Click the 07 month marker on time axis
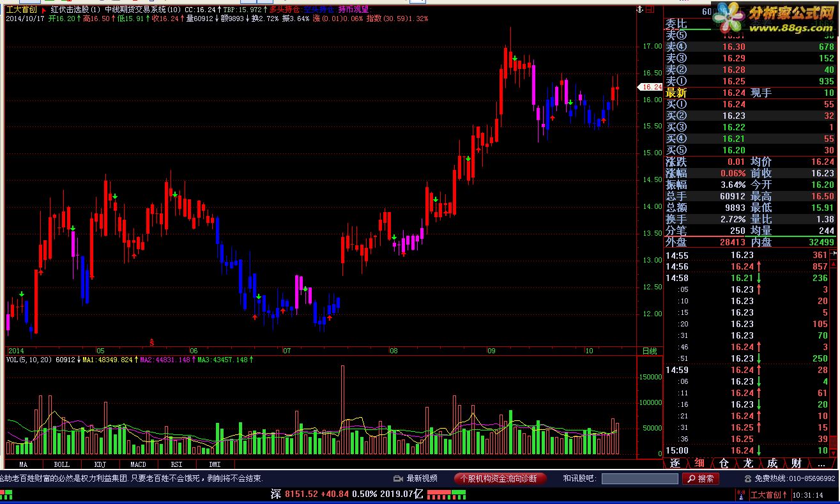Viewport: 840px width, 504px height. coord(287,351)
